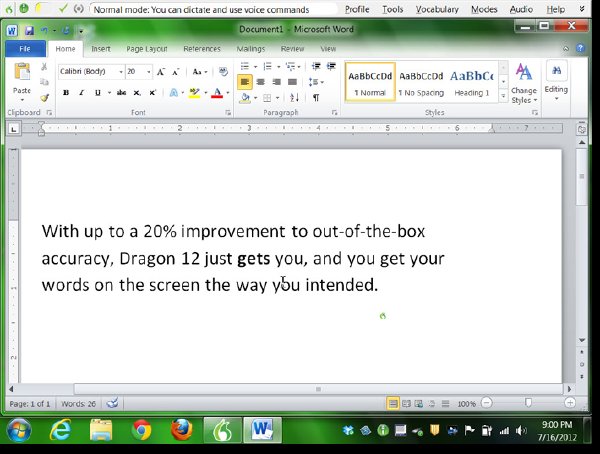Open Dragon Tools menu

pyautogui.click(x=393, y=9)
